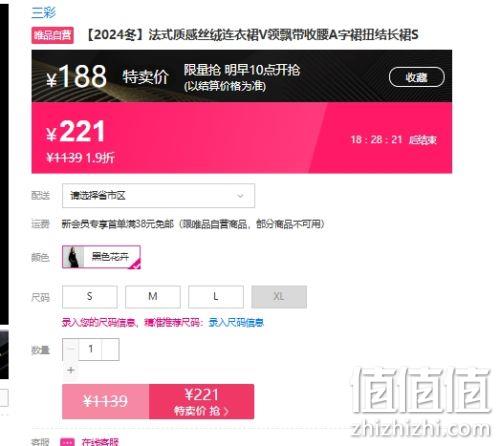
Task: Choose size S
Action: [90, 297]
